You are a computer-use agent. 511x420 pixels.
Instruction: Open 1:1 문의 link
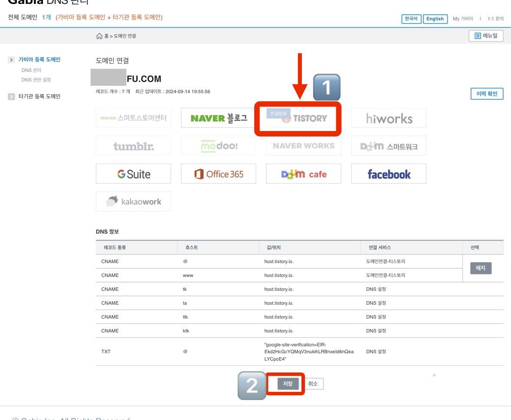point(495,19)
